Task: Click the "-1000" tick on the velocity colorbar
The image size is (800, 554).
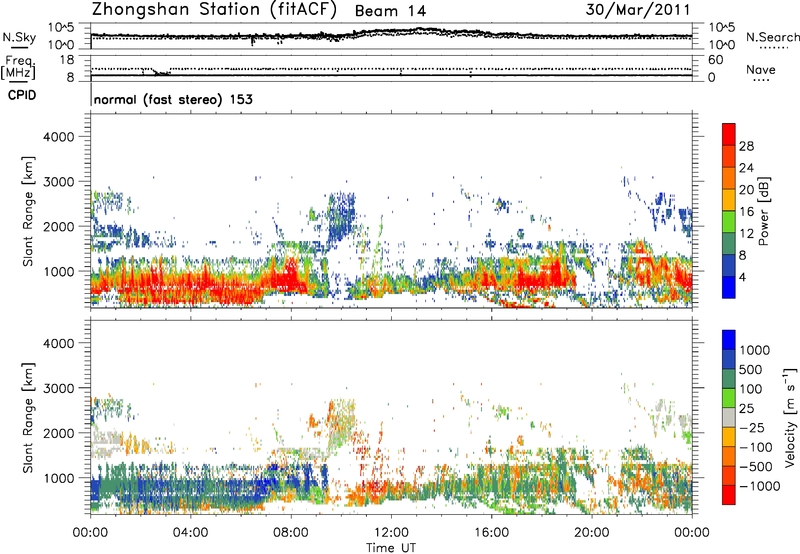Action: pos(759,486)
